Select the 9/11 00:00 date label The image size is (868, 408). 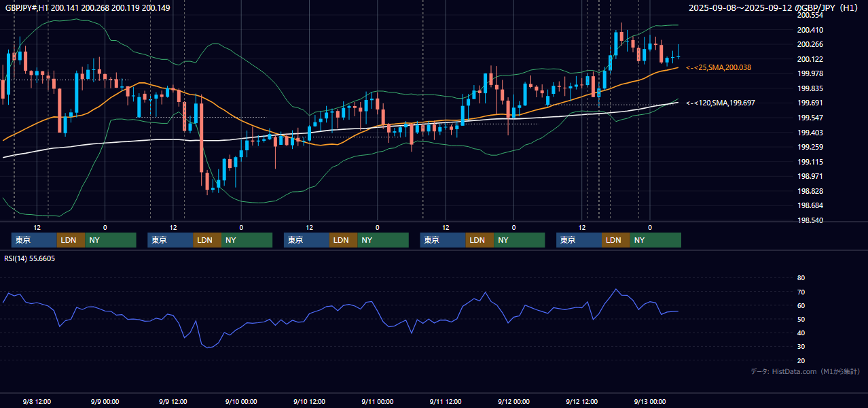[x=378, y=401]
